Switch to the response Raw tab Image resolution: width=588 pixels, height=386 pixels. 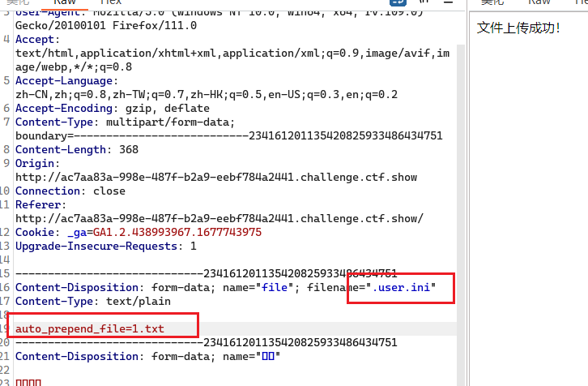click(x=539, y=2)
